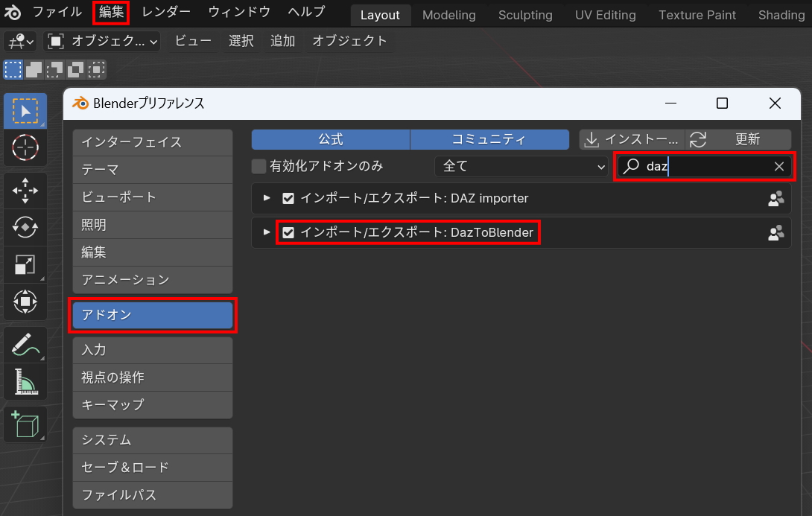Click the Blender logo menu icon
This screenshot has height=516, width=812.
13,13
